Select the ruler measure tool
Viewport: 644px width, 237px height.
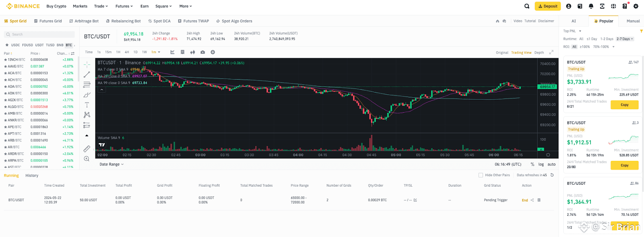pos(87,149)
